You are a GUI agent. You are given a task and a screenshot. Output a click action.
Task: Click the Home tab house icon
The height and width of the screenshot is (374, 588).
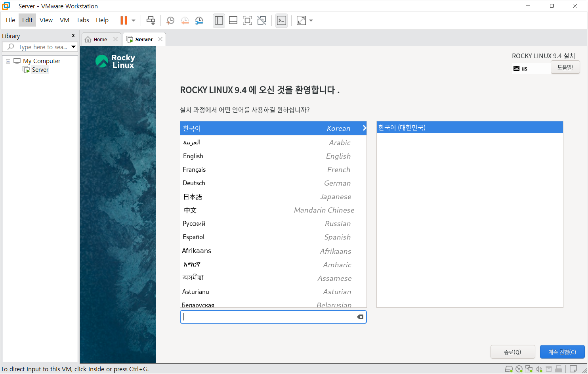coord(88,39)
